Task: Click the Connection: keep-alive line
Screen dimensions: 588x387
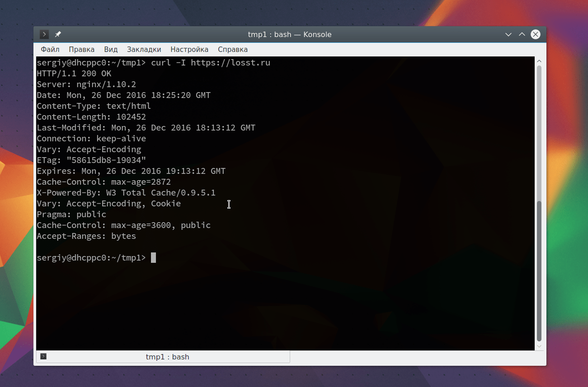Action: [91, 139]
